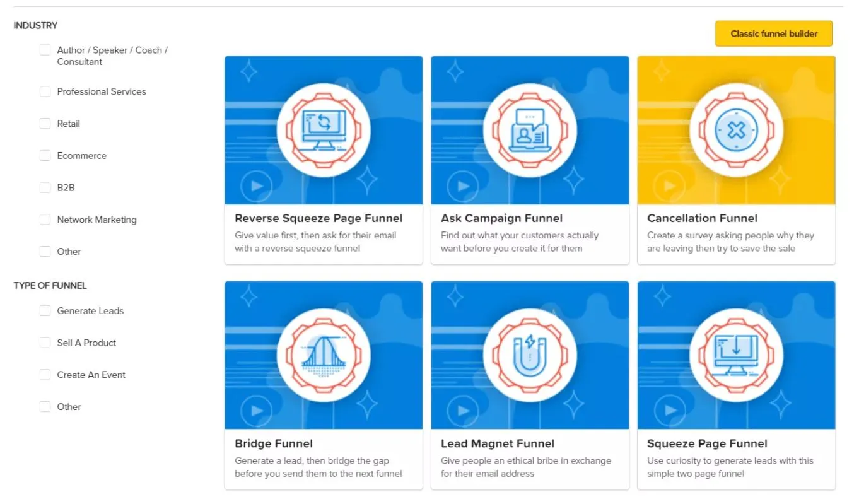Click 'Find out what your customers' description
The width and height of the screenshot is (859, 504).
pyautogui.click(x=520, y=242)
